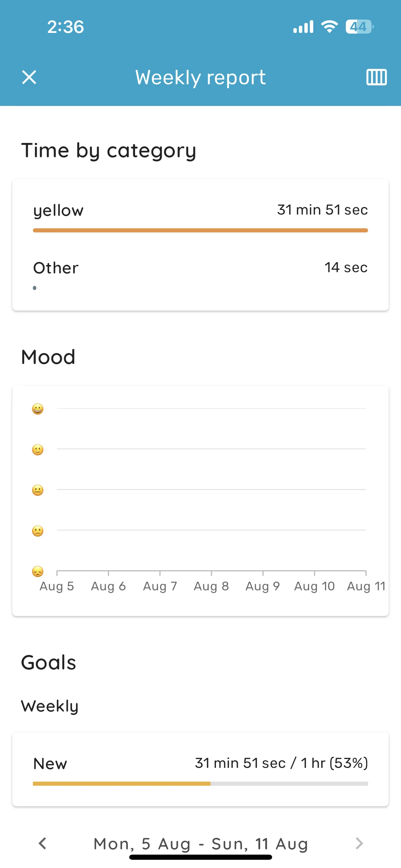Image resolution: width=401 pixels, height=868 pixels.
Task: Go to previous week with left chevron
Action: [x=42, y=843]
